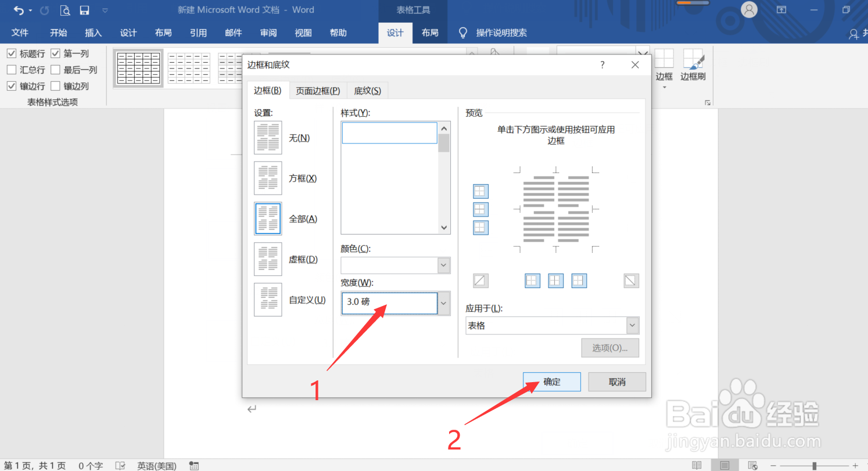The image size is (868, 471).
Task: Check the 镶边列 option
Action: 56,85
